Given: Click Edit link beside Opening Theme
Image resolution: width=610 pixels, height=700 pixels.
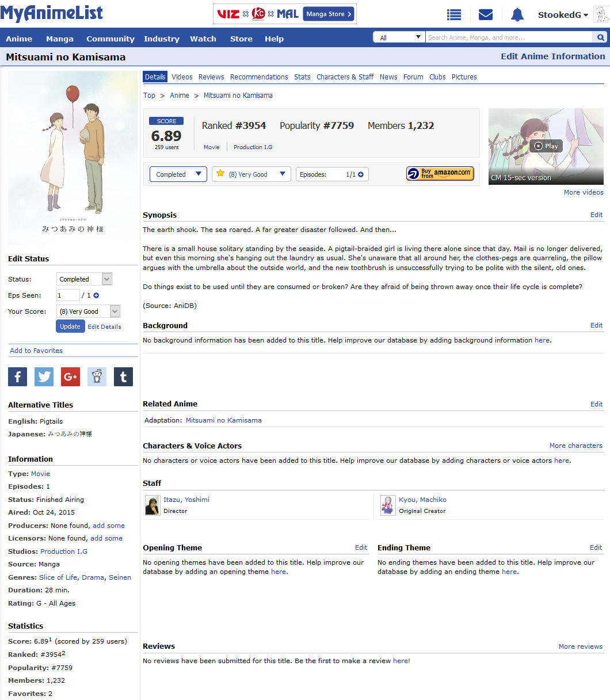Looking at the screenshot, I should coord(361,547).
